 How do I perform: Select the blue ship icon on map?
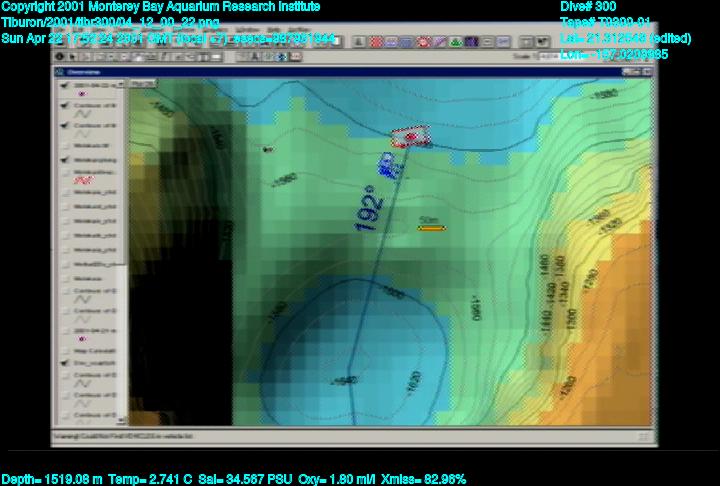(387, 161)
